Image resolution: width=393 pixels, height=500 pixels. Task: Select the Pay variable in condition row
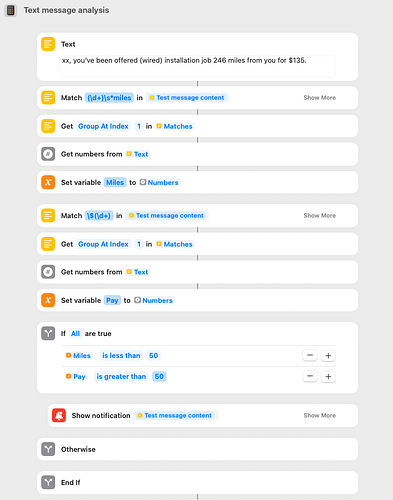click(x=75, y=377)
